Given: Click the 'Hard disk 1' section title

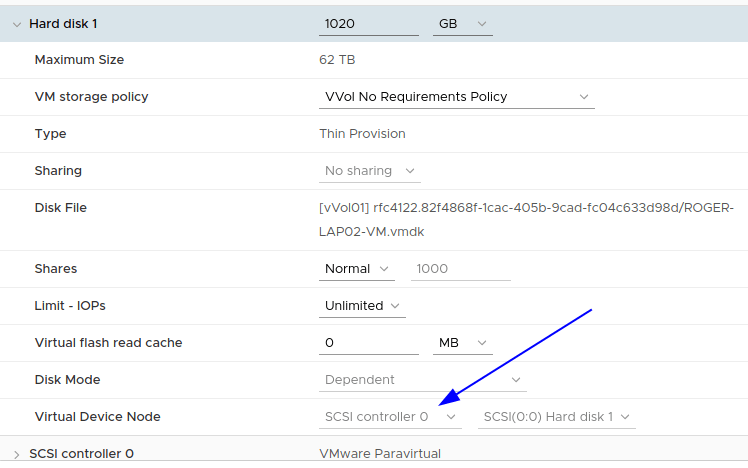Looking at the screenshot, I should [64, 23].
